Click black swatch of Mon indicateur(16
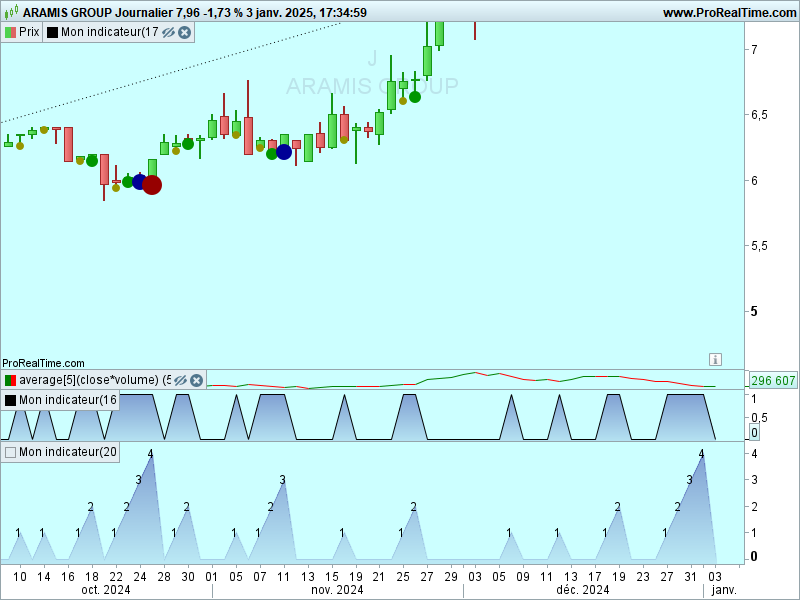 click(10, 401)
